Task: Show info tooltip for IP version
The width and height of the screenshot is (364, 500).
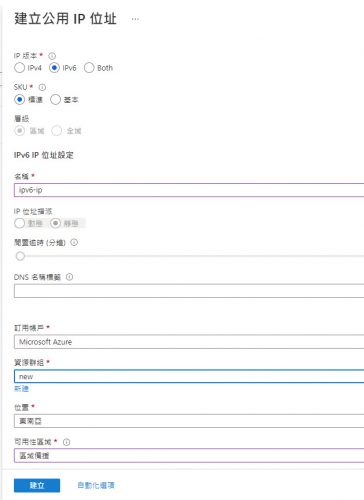Action: click(x=52, y=56)
